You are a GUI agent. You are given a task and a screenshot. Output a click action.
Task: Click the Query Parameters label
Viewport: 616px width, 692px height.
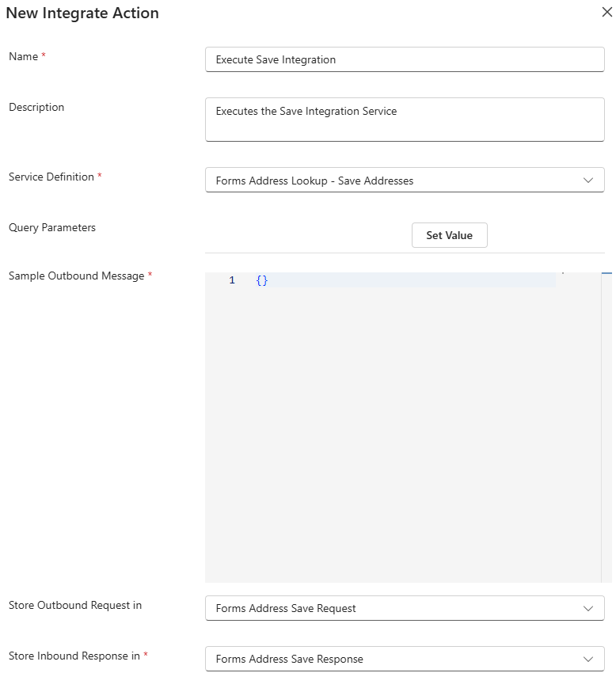point(52,227)
